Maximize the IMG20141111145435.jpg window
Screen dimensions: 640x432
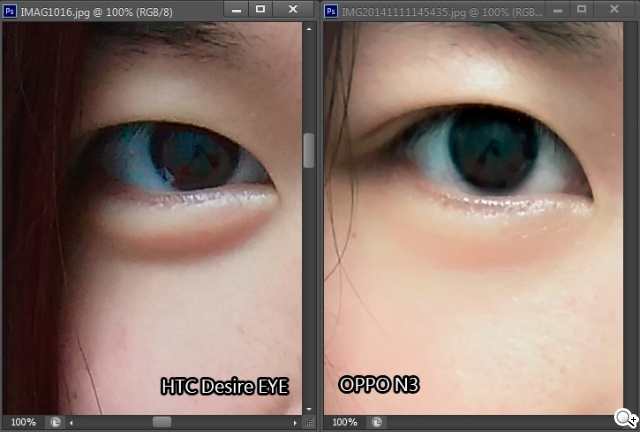click(582, 9)
